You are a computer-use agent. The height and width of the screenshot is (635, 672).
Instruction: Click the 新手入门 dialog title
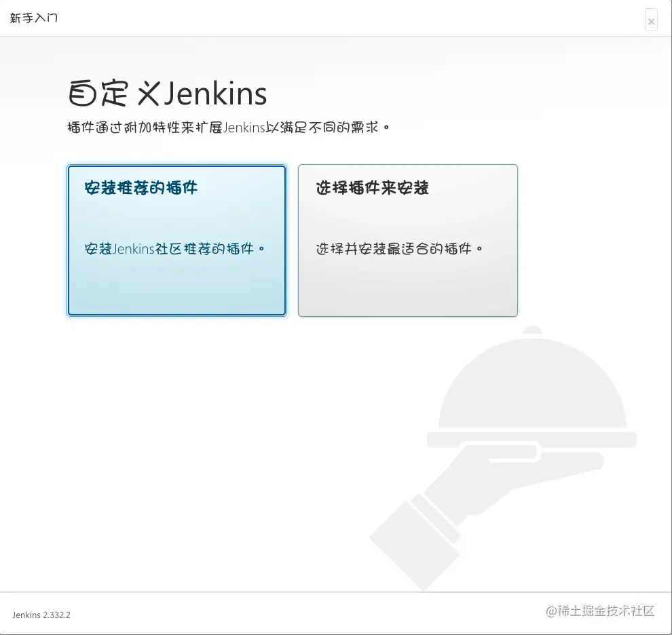point(34,18)
